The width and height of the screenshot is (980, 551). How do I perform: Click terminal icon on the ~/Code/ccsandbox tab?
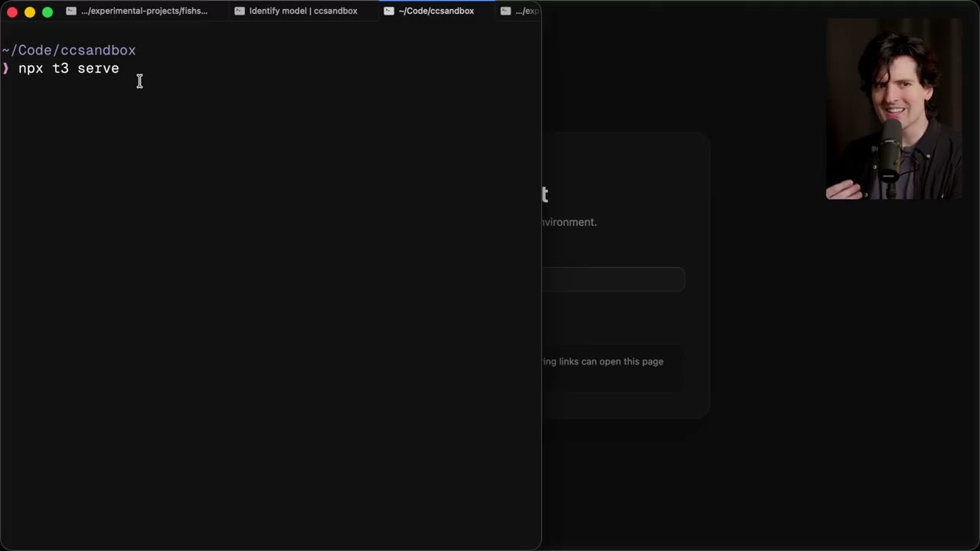pyautogui.click(x=389, y=11)
